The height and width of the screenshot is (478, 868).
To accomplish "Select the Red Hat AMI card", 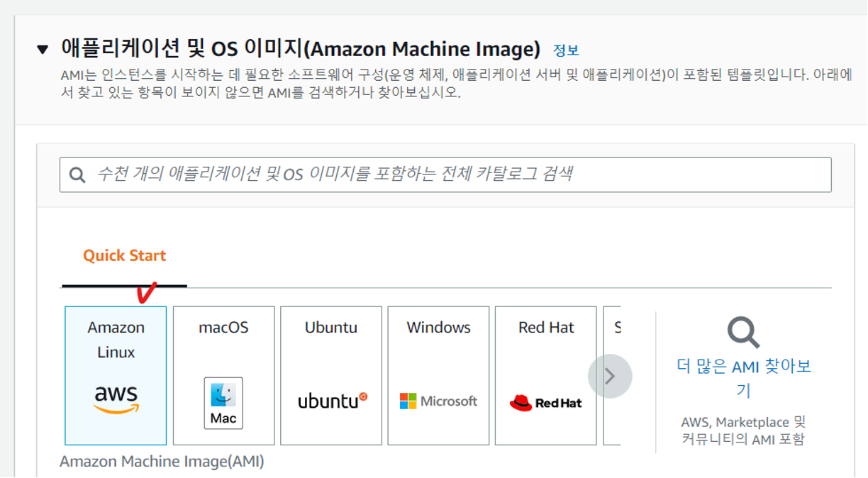I will tap(545, 376).
